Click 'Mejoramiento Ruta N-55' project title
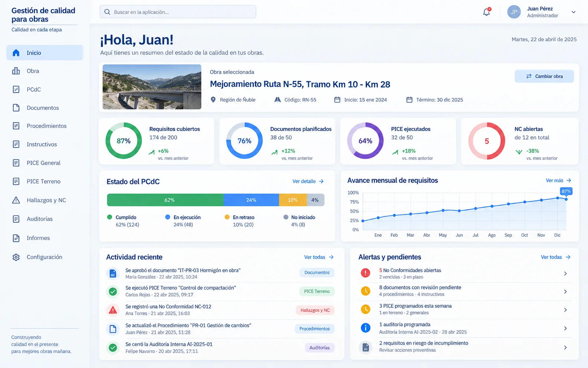The width and height of the screenshot is (588, 368). (300, 84)
